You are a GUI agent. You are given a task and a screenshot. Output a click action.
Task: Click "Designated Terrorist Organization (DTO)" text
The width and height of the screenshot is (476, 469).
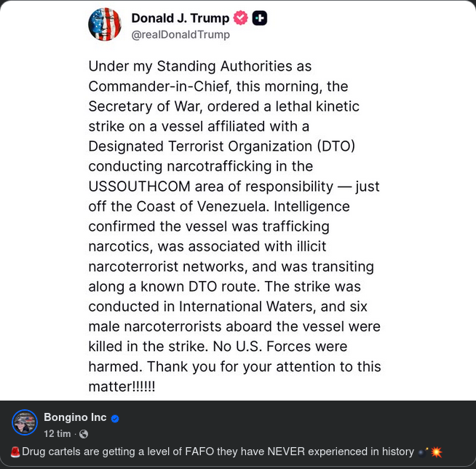coord(221,146)
